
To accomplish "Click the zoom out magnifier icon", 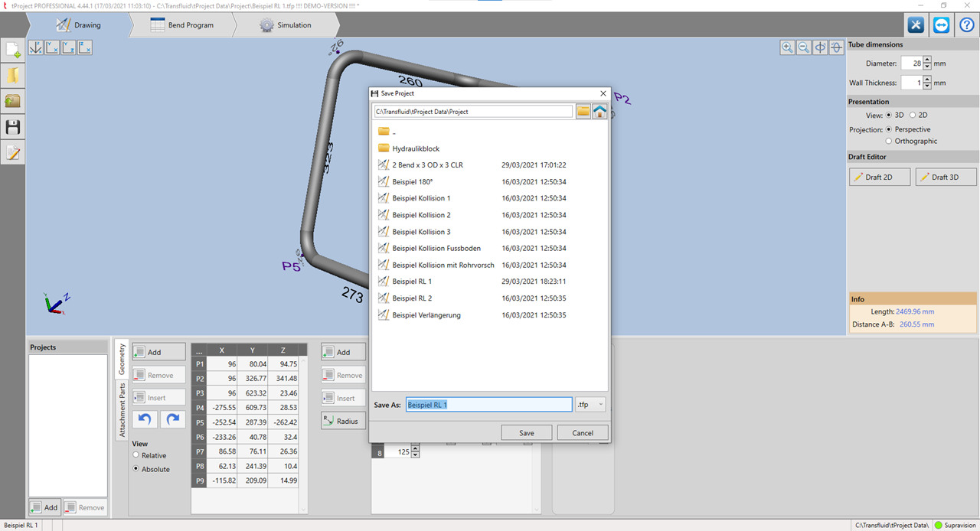I will (804, 47).
